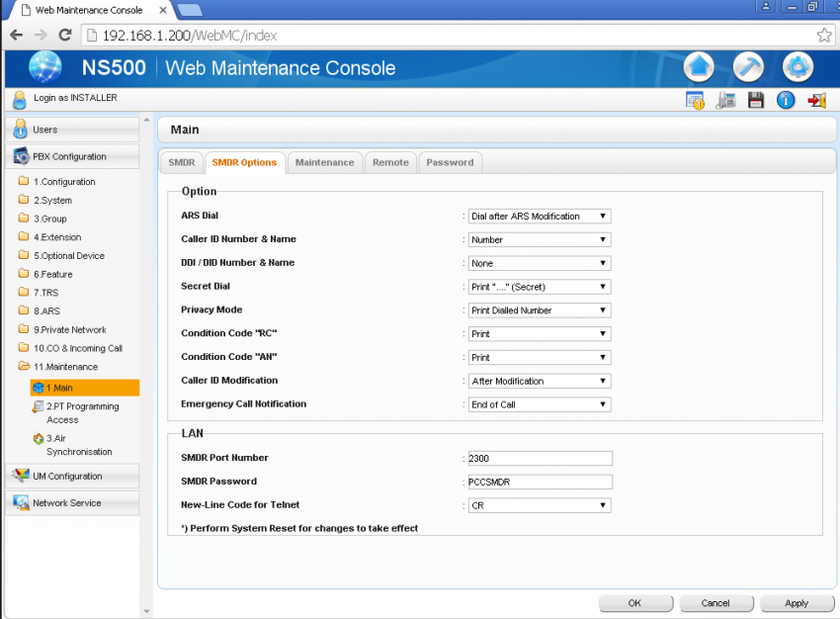This screenshot has width=840, height=619.
Task: Click the SMDR Port Number field
Action: pos(540,459)
